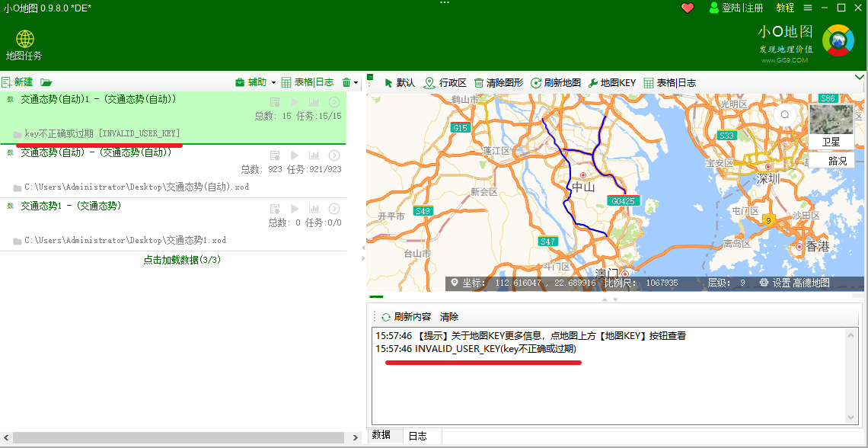Start task 交通态势1 with play button
The height and width of the screenshot is (448, 868).
click(295, 208)
